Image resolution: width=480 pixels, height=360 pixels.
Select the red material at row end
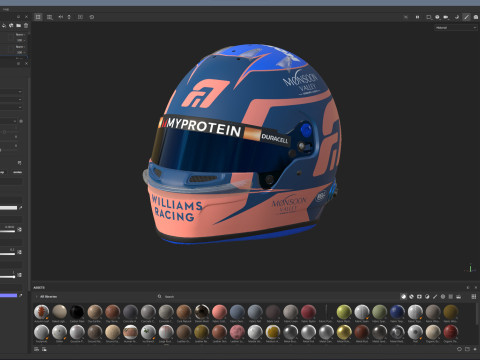[450, 332]
